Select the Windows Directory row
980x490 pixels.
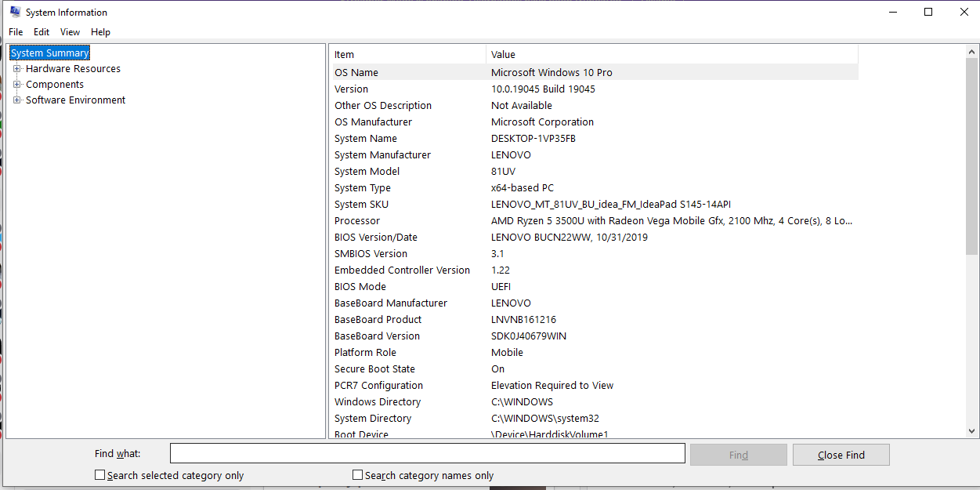pos(594,401)
